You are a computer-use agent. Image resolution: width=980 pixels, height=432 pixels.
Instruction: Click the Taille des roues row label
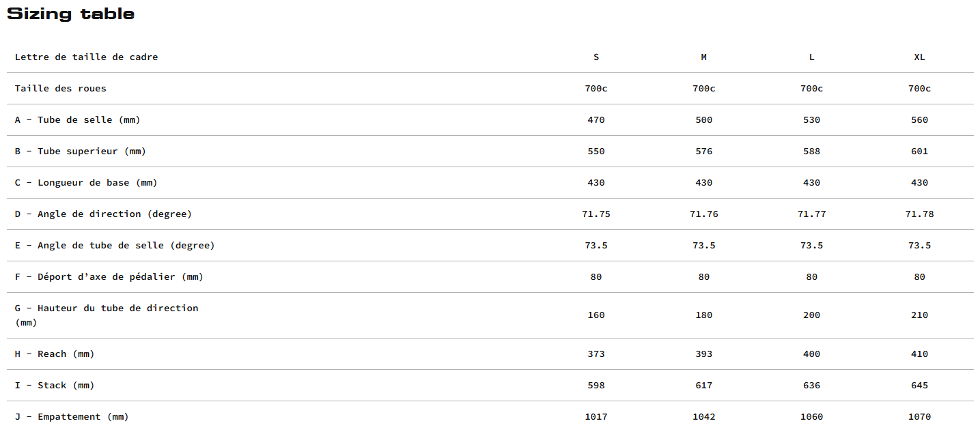[61, 89]
